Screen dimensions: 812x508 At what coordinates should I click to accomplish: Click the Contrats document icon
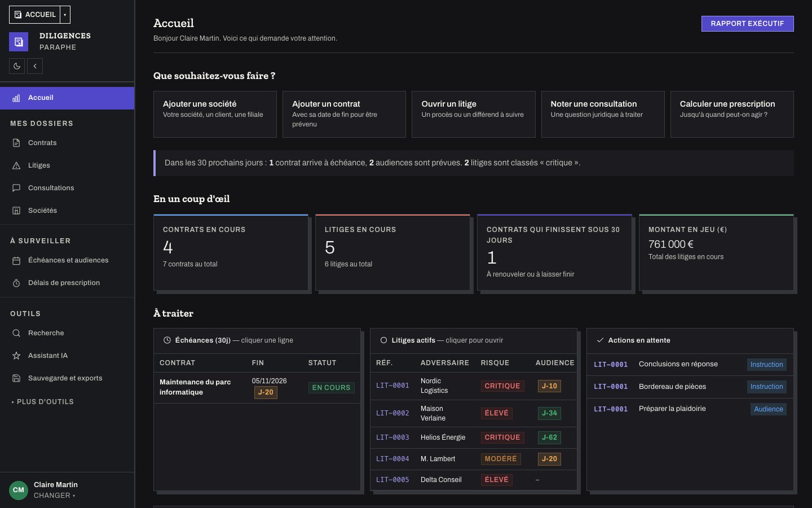[x=16, y=143]
